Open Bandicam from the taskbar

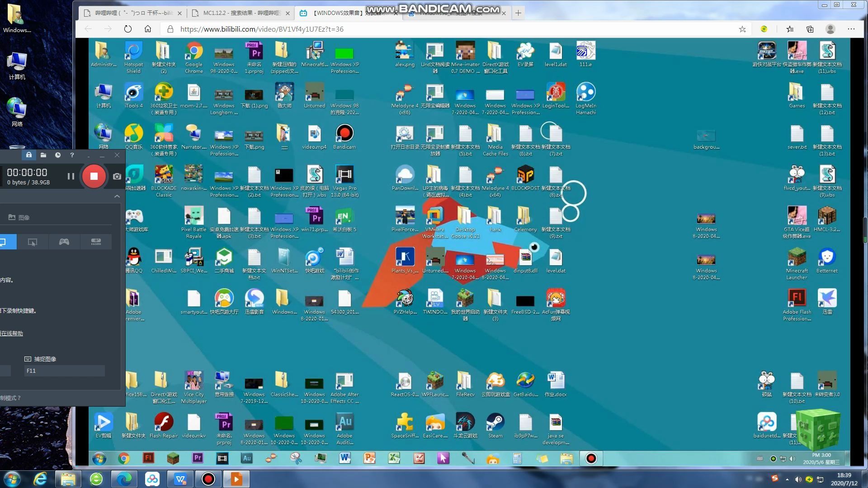tap(208, 479)
